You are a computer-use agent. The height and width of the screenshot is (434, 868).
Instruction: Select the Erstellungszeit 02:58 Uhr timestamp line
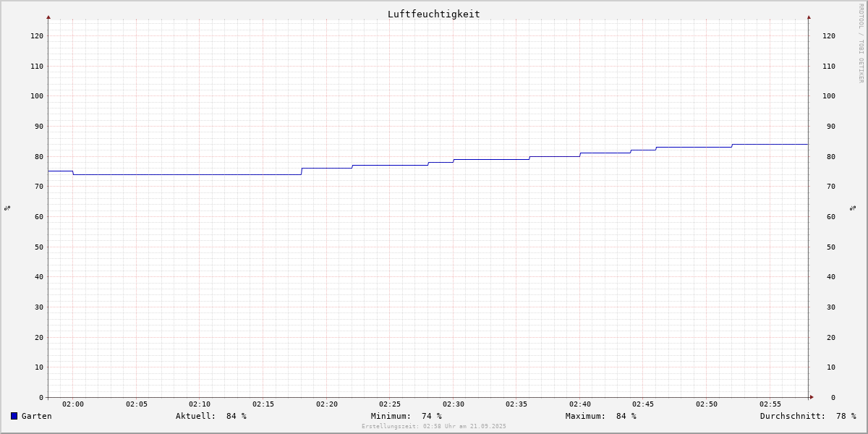(434, 427)
